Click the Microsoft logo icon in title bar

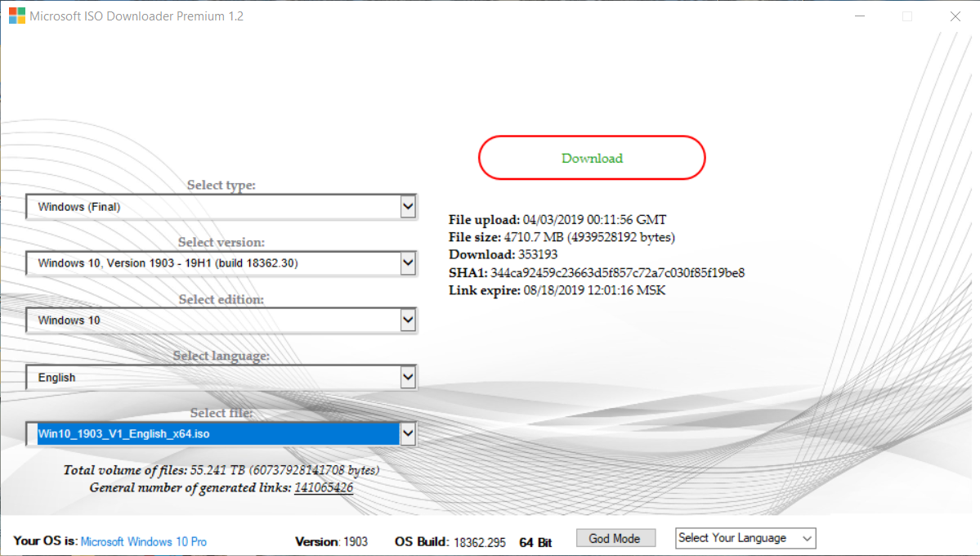17,16
